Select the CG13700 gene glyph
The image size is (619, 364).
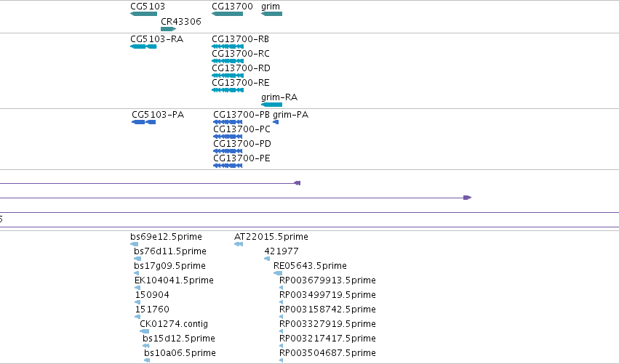tap(227, 14)
